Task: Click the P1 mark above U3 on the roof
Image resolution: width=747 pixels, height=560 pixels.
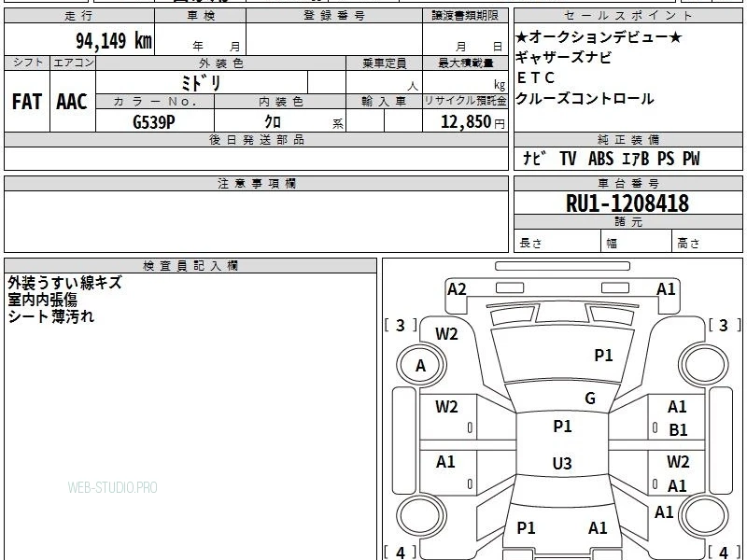Action: [562, 427]
